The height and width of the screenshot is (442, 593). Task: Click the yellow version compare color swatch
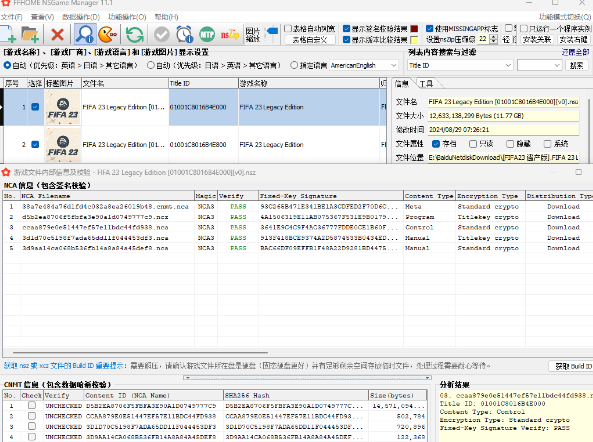click(414, 39)
